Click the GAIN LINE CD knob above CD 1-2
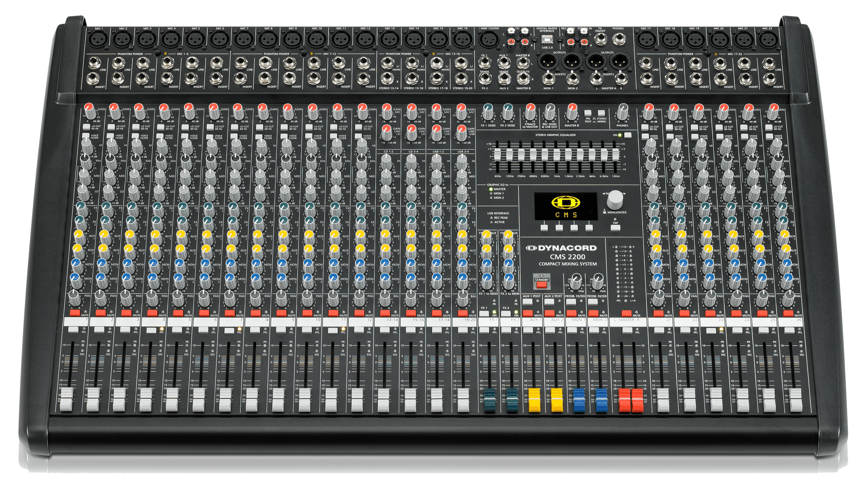This screenshot has width=868, height=496. 387,132
